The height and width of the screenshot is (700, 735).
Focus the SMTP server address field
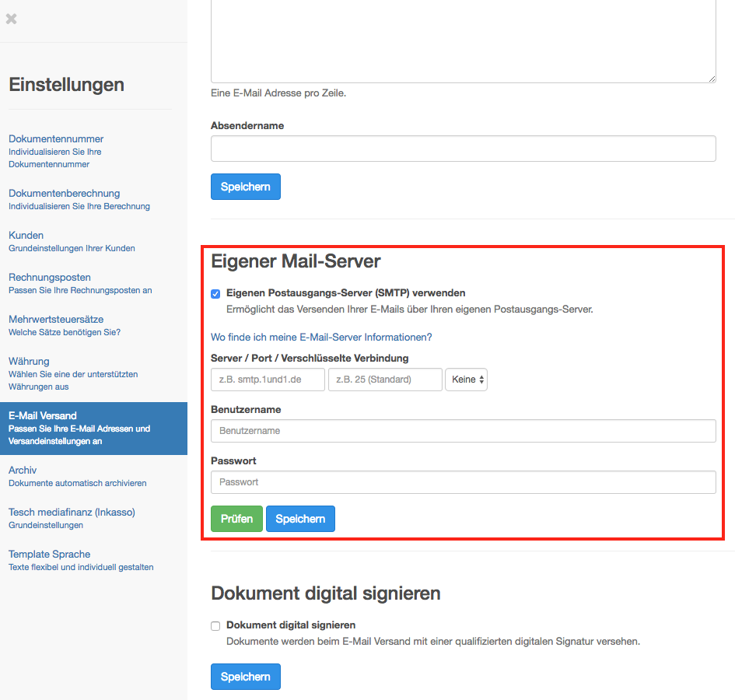[x=268, y=380]
